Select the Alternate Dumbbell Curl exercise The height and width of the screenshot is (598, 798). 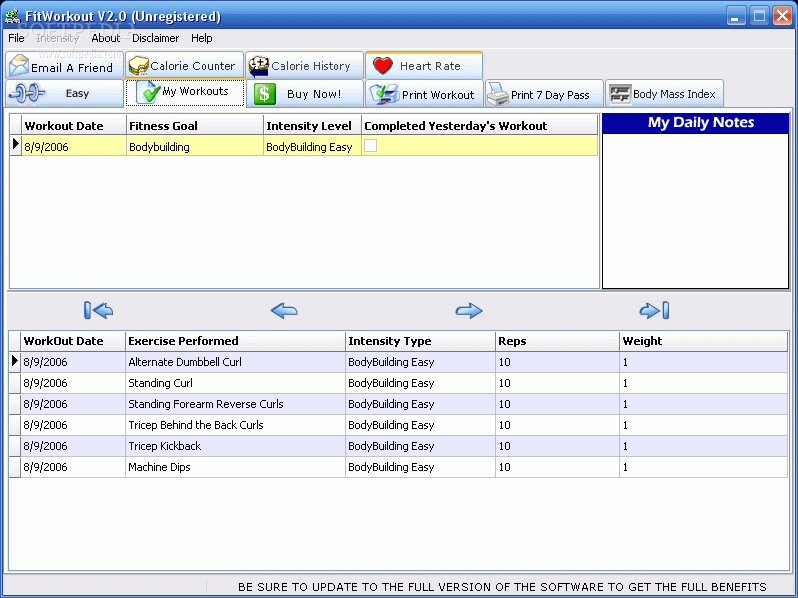[x=235, y=362]
